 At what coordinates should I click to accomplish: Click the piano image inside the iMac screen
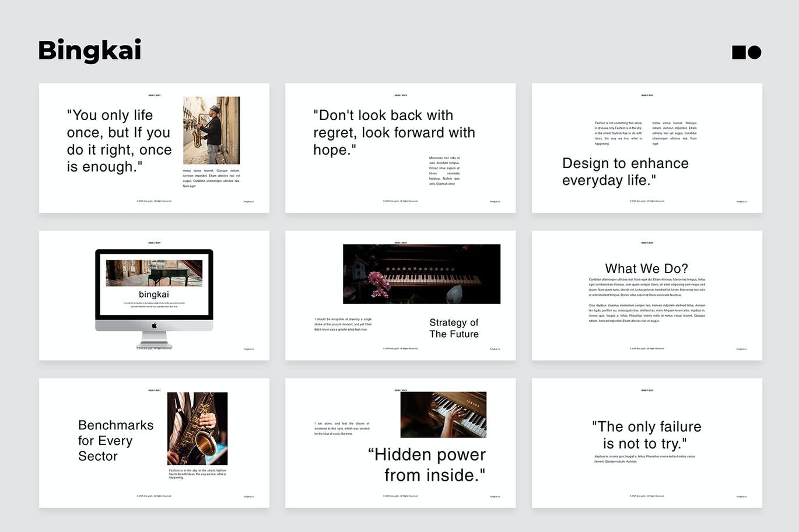pyautogui.click(x=154, y=273)
